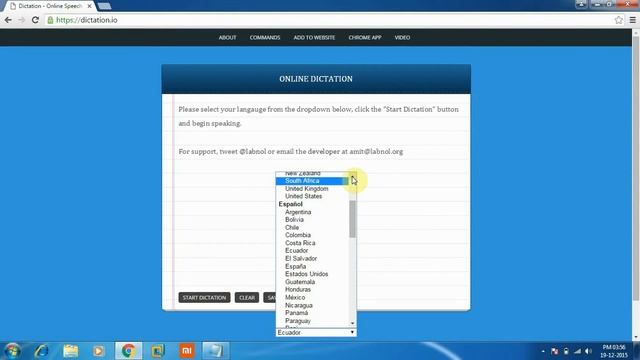Screen dimensions: 640x360
Task: Open the Mi application taskbar icon
Action: coord(187,351)
